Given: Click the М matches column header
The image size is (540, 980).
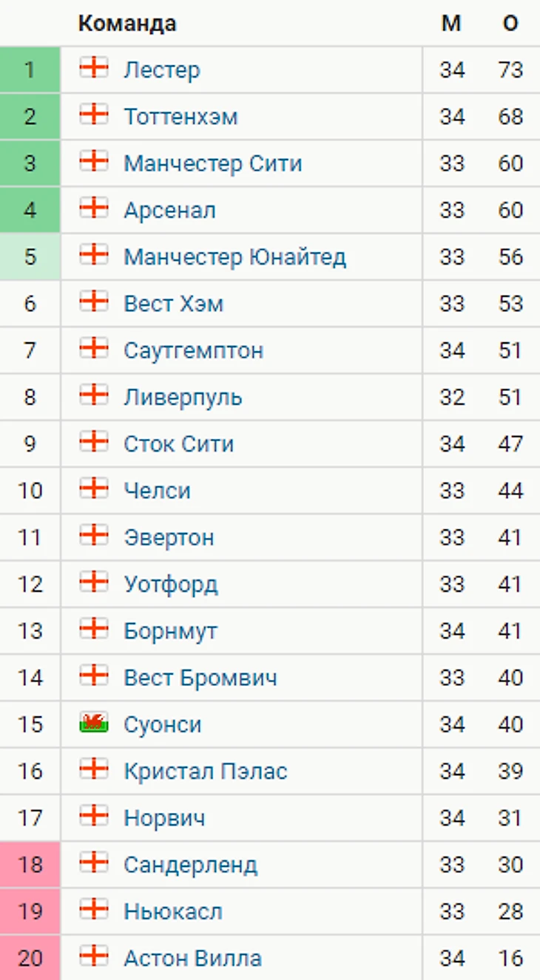Looking at the screenshot, I should (x=451, y=24).
